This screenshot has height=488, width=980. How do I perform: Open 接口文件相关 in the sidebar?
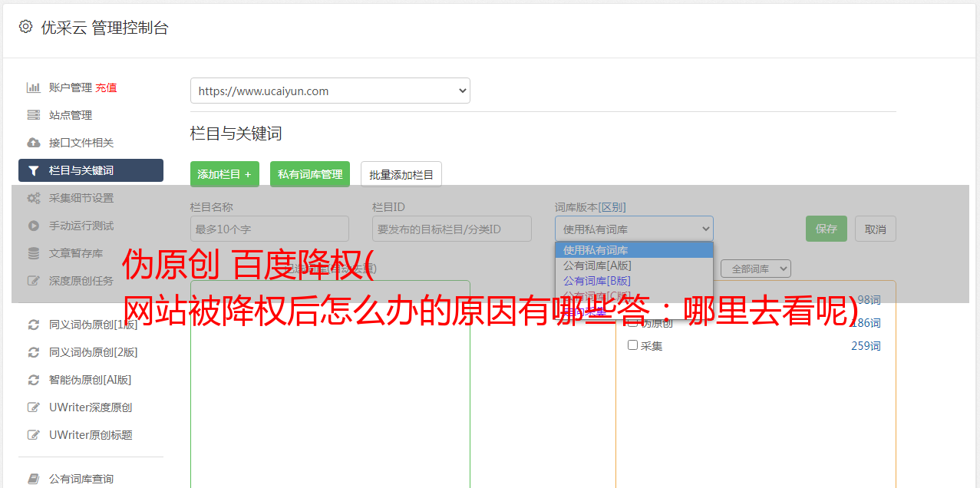coord(81,143)
